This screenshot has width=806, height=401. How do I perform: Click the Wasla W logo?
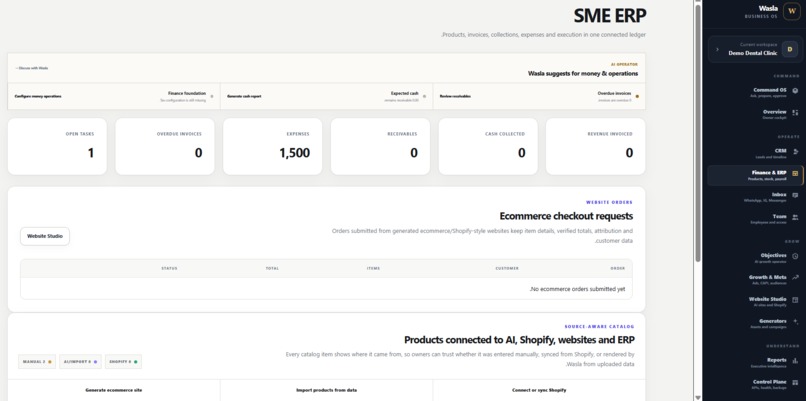792,11
